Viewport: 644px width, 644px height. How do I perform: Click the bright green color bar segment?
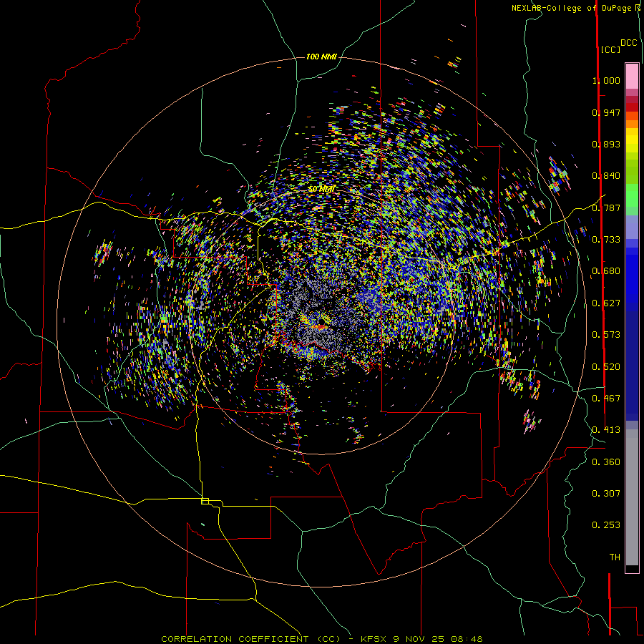click(x=632, y=195)
